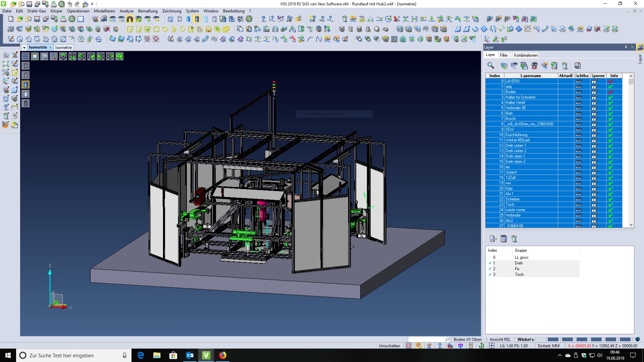Select the second Isometrie view tab

coord(64,47)
